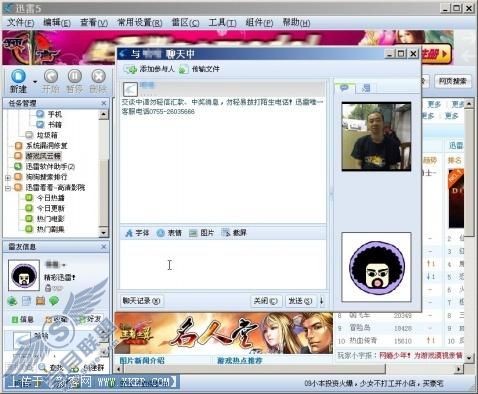Select 热门电影 in the tree
The width and height of the screenshot is (478, 394).
click(51, 219)
